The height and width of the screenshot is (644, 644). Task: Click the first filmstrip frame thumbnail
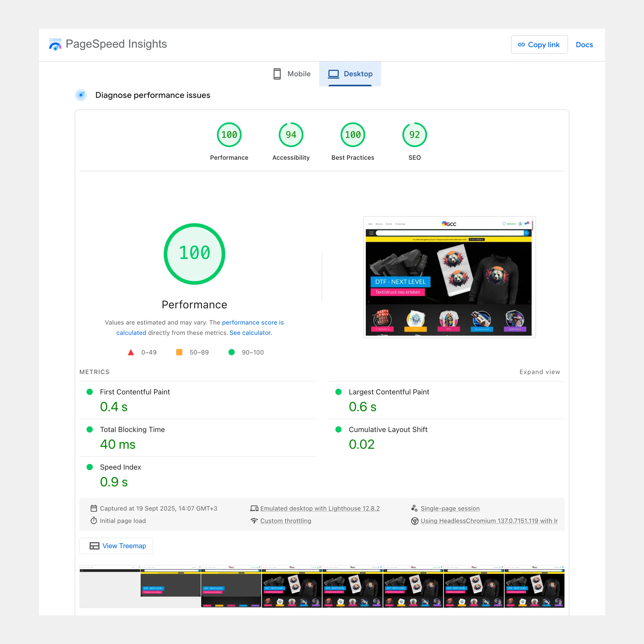pos(109,587)
